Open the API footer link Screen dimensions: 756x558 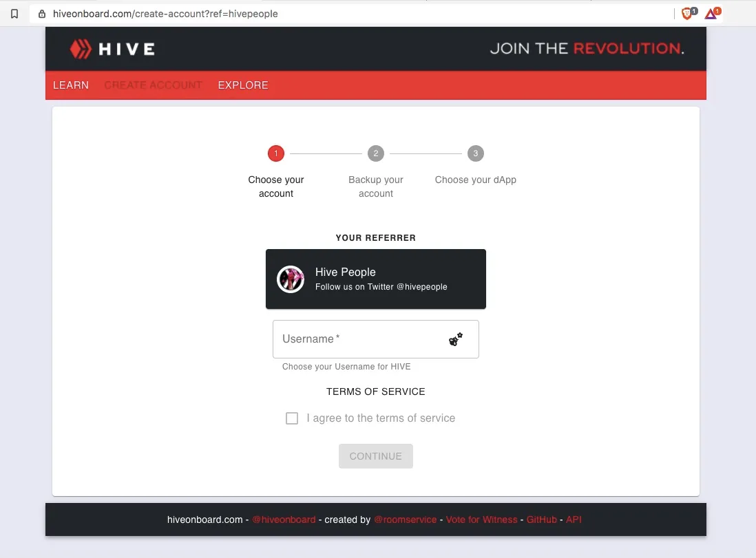tap(574, 519)
